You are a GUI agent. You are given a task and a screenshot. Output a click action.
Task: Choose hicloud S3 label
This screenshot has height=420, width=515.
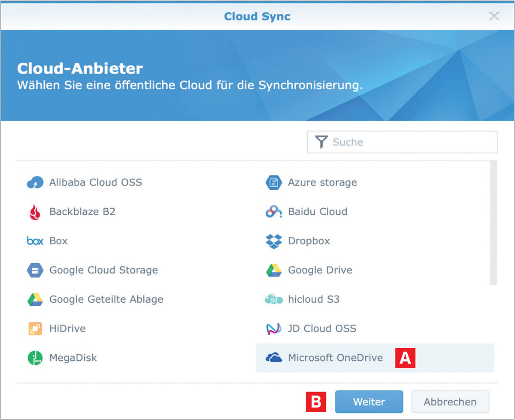314,299
